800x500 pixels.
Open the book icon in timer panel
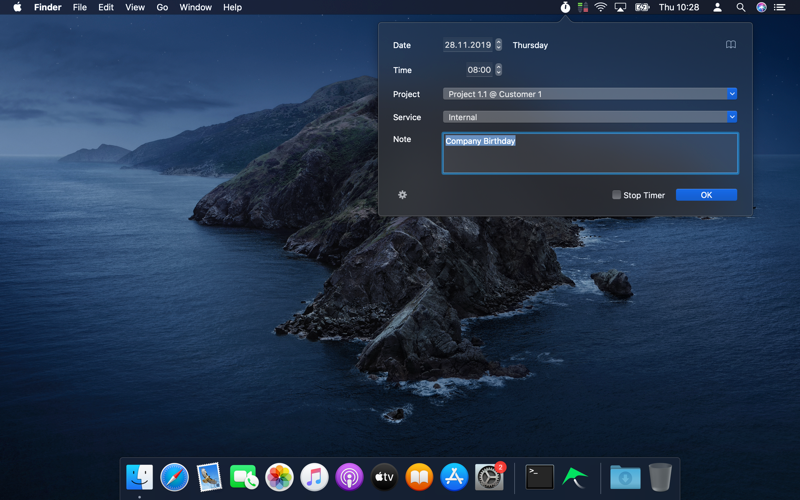tap(731, 45)
